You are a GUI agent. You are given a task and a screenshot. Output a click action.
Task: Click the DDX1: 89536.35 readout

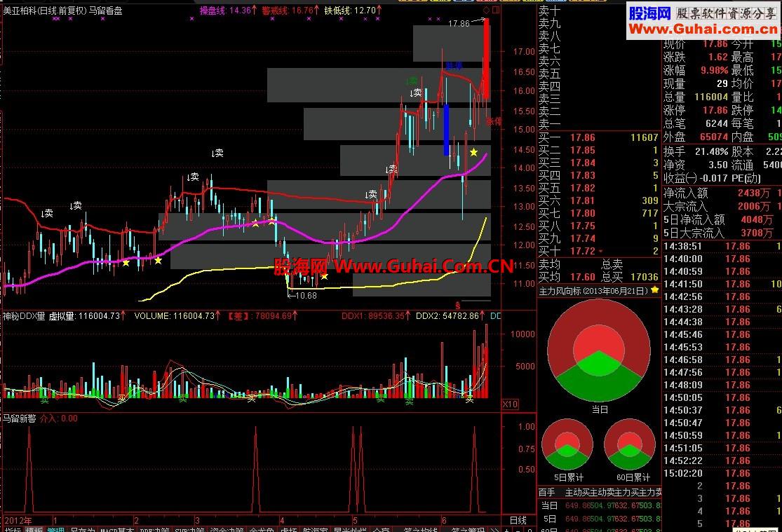coord(376,316)
